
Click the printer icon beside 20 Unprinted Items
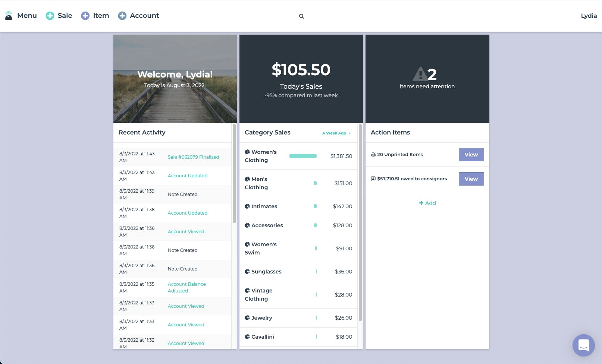(373, 154)
